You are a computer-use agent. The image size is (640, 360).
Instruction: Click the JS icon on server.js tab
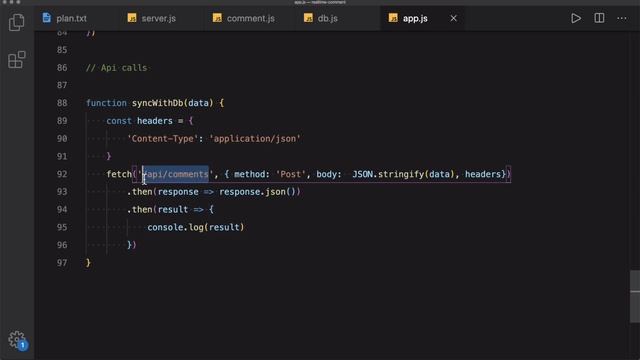tap(132, 18)
